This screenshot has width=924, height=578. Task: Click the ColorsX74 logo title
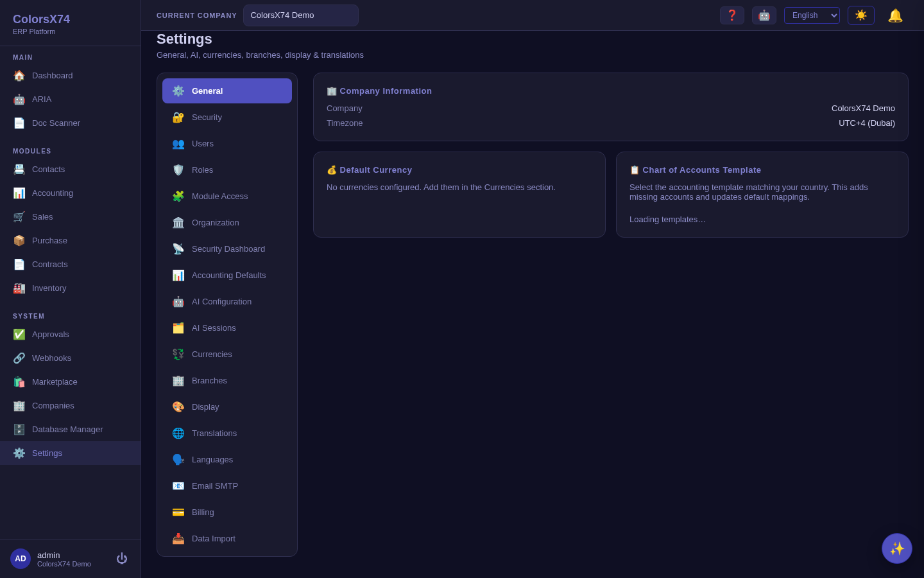[x=41, y=19]
